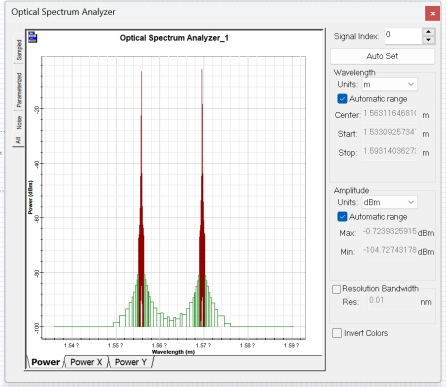Click the right spectral peak in the plot
The height and width of the screenshot is (387, 446).
tap(202, 197)
